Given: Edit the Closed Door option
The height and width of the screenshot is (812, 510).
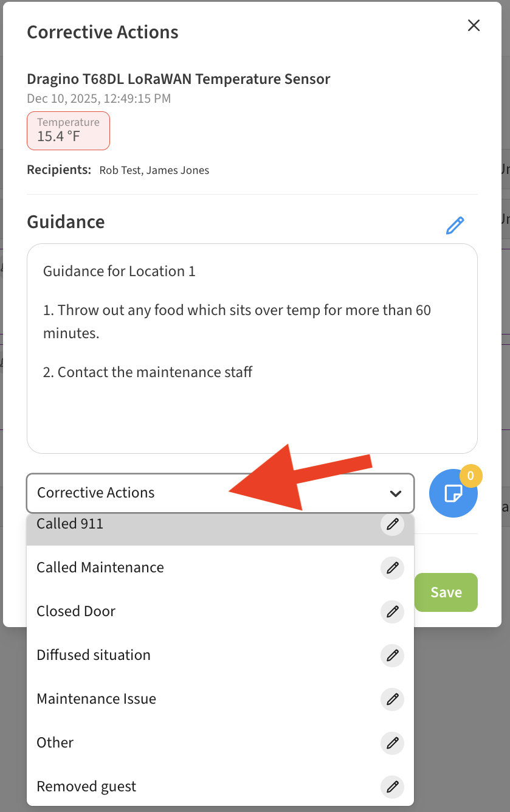Looking at the screenshot, I should click(x=393, y=611).
